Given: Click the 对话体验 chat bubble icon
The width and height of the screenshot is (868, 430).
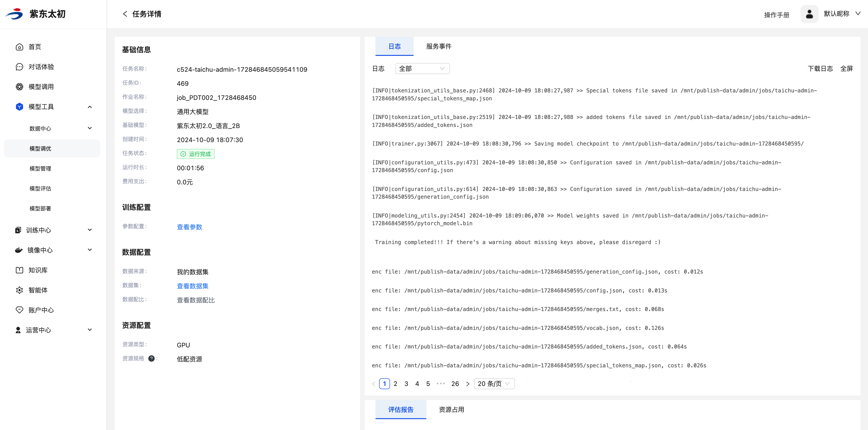Looking at the screenshot, I should point(20,67).
